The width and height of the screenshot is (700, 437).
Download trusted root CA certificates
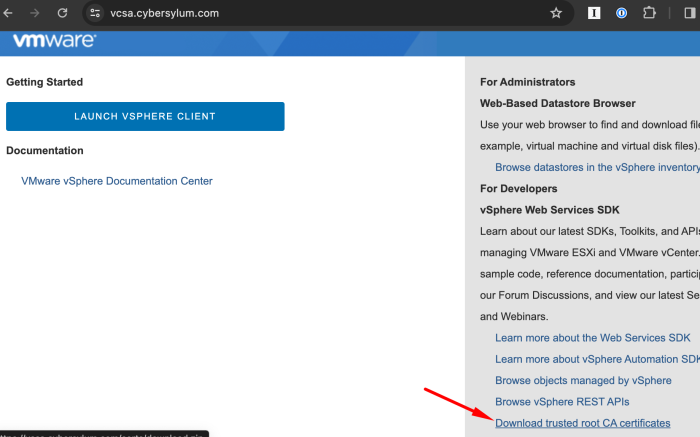[583, 423]
